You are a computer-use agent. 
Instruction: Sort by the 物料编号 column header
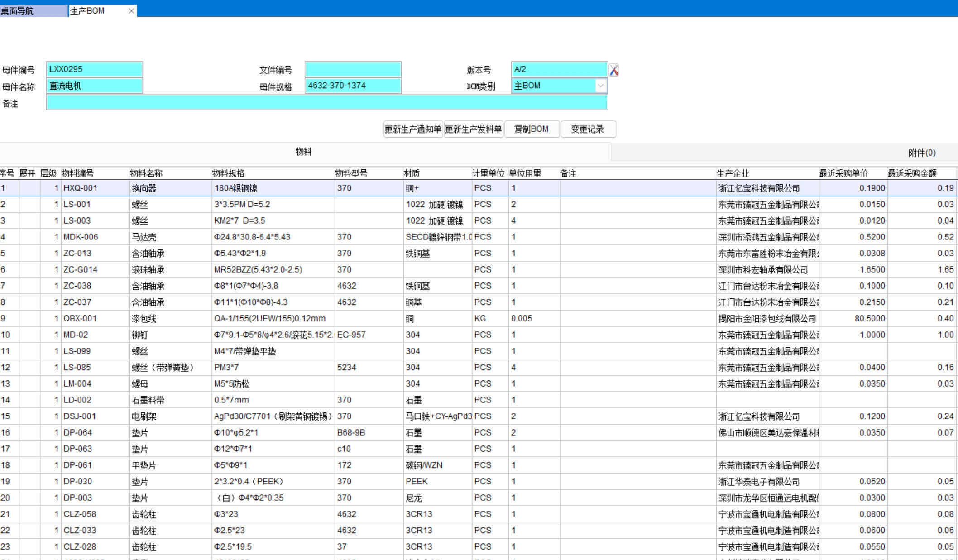pos(77,173)
